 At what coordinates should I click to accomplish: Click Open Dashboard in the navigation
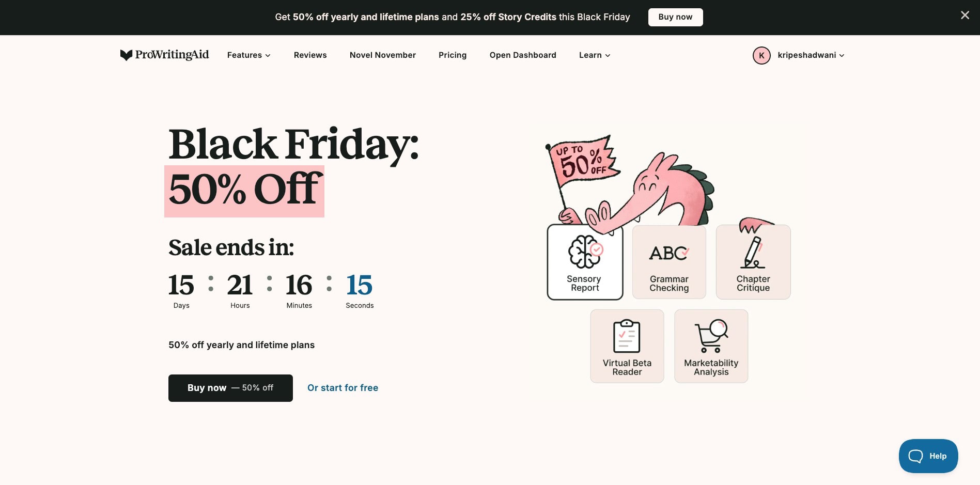coord(522,55)
